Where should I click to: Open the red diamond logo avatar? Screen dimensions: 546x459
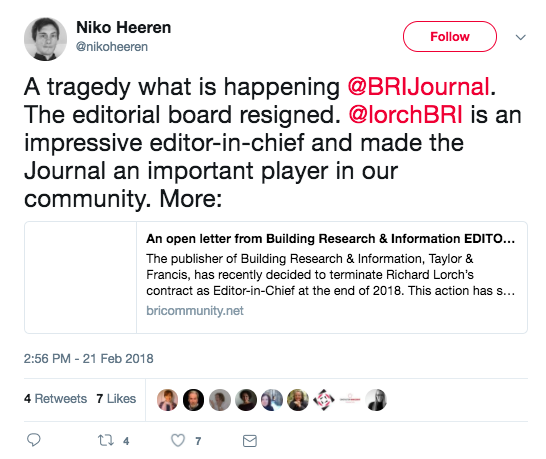(x=324, y=400)
